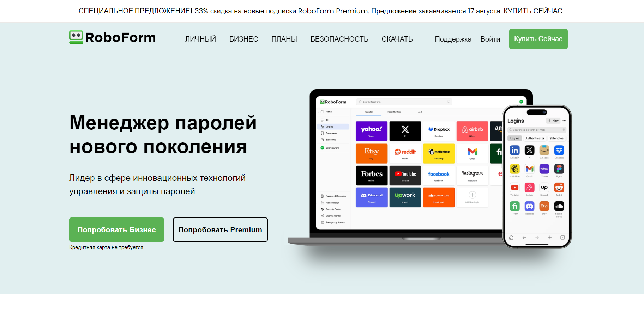Click the Search RoboForm or Web field on the phone

(x=537, y=130)
